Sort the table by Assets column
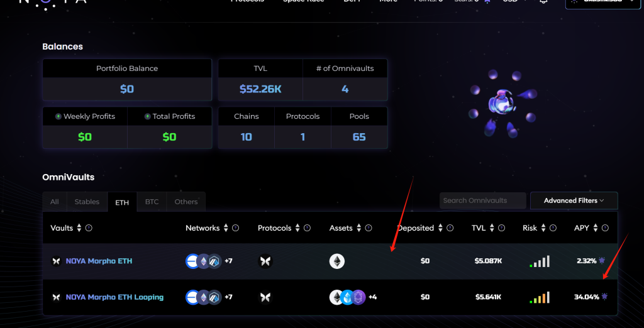644x328 pixels. (x=359, y=228)
